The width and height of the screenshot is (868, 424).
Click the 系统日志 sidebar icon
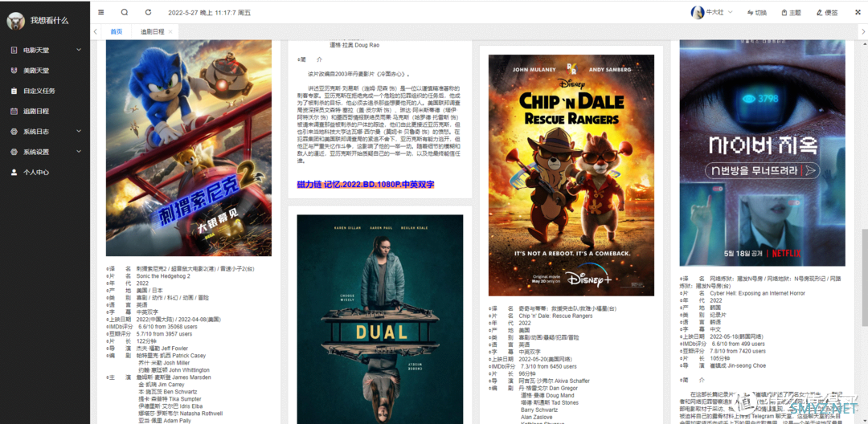pyautogui.click(x=14, y=132)
